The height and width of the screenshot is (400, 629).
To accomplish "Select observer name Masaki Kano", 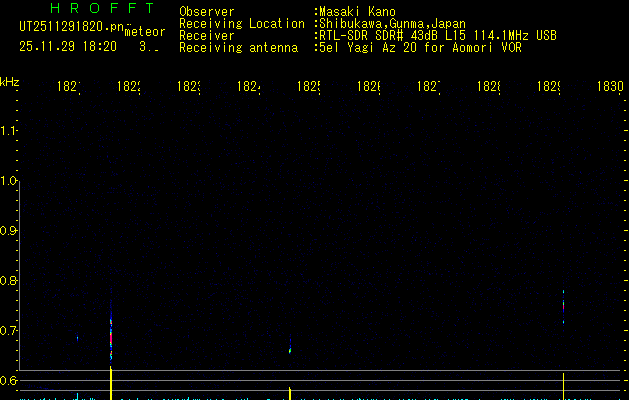I will tap(357, 12).
